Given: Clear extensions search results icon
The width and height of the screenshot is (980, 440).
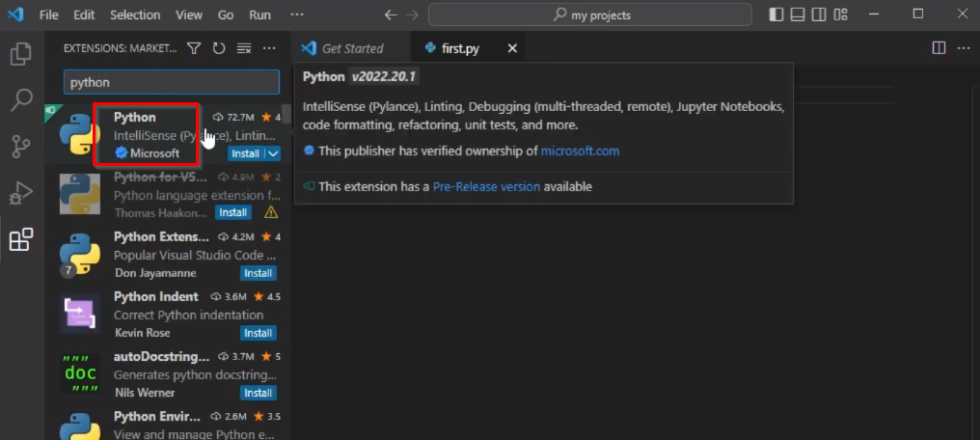Looking at the screenshot, I should click(x=244, y=48).
